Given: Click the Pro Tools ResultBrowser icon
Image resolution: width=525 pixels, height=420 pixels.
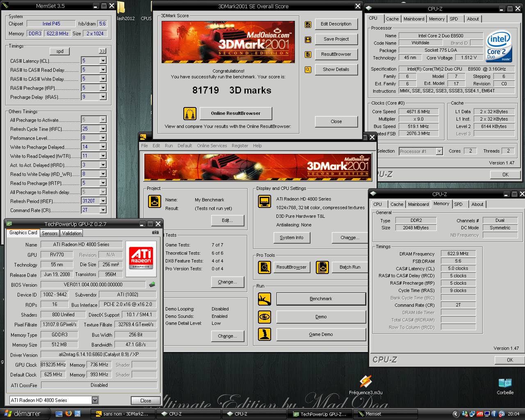Looking at the screenshot, I should click(265, 267).
